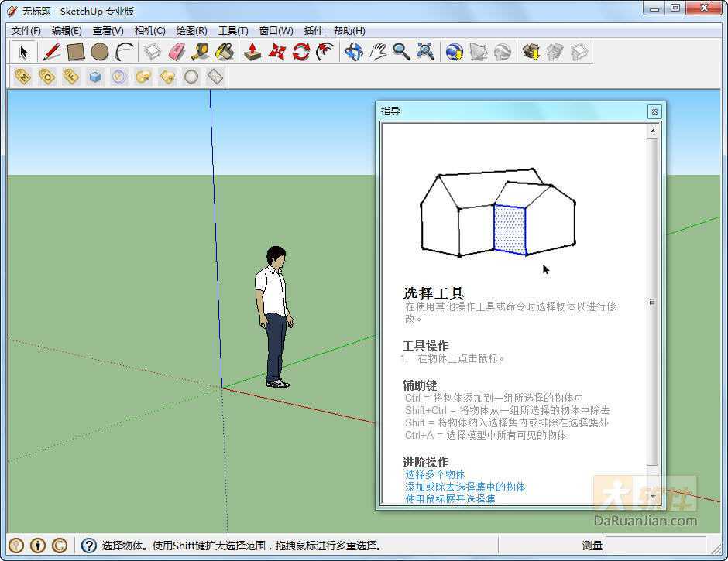Open the 帮助(H) menu
The image size is (728, 561).
pyautogui.click(x=349, y=31)
